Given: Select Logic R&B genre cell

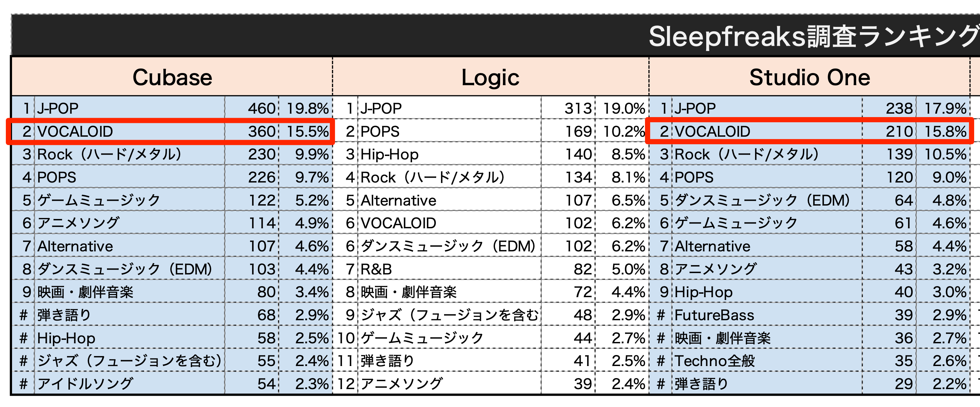Looking at the screenshot, I should click(449, 269).
